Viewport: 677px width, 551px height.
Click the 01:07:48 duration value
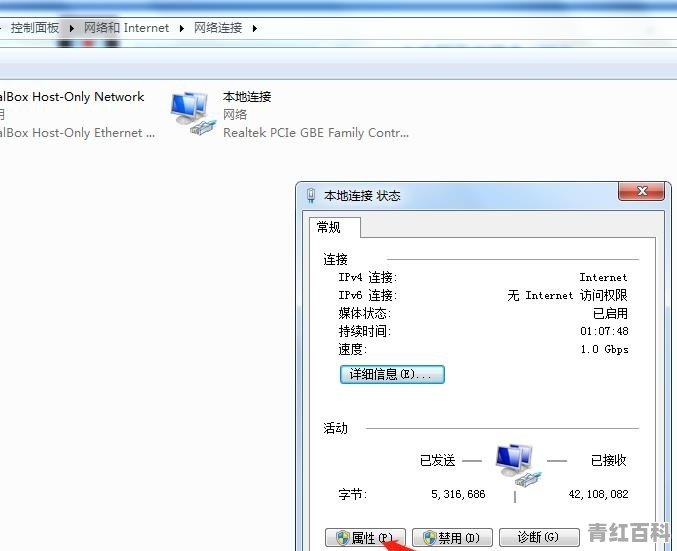tap(604, 331)
